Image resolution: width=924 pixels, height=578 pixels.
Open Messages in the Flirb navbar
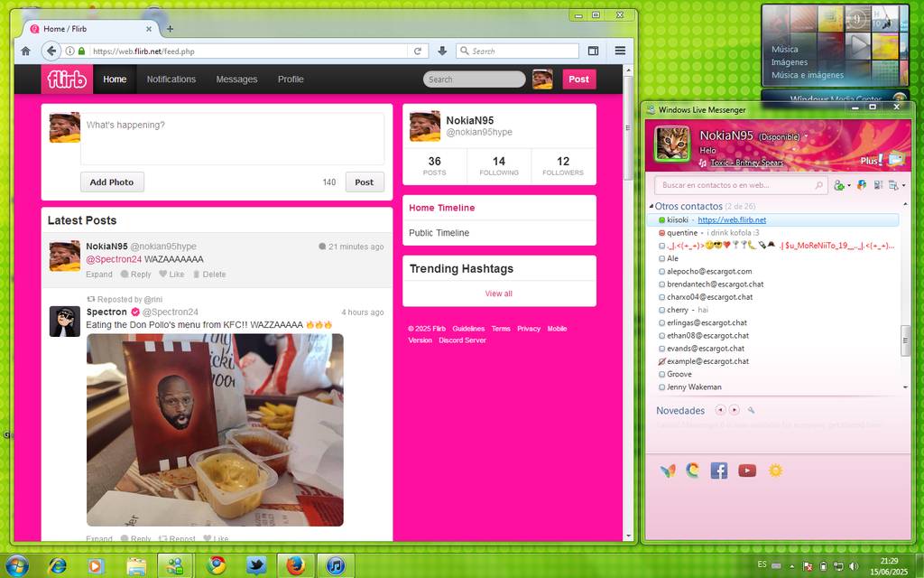(237, 79)
